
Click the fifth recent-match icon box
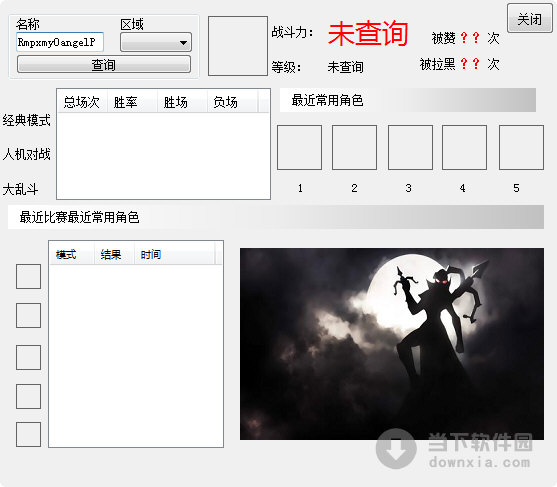pos(28,434)
